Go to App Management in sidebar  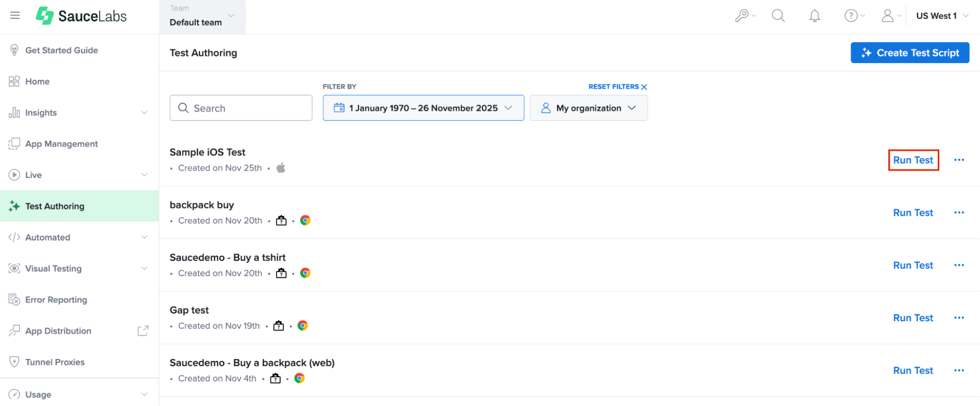(61, 144)
